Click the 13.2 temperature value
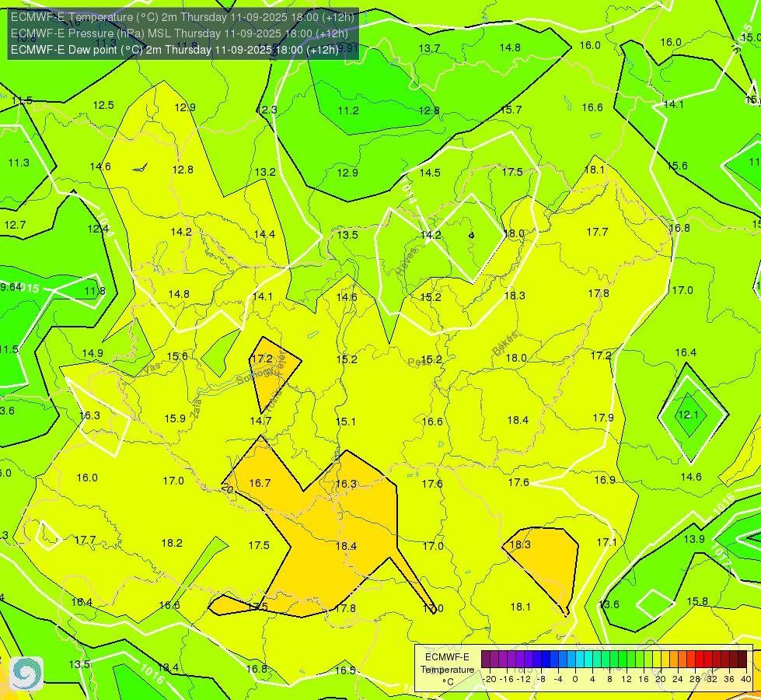The image size is (761, 700). (x=265, y=172)
